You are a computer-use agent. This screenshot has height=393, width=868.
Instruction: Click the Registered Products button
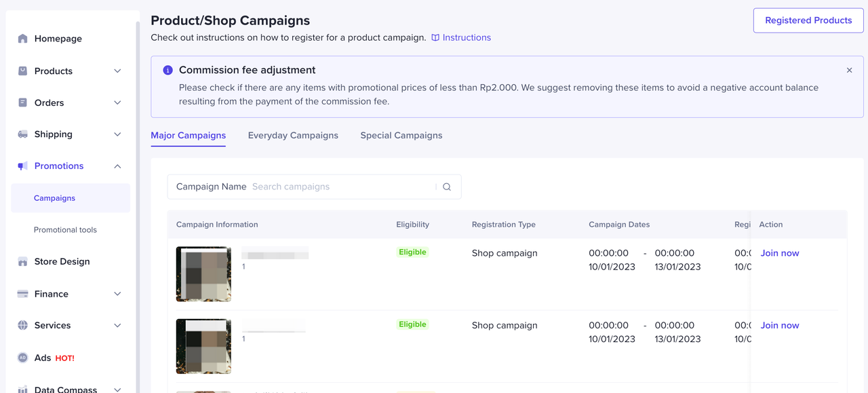[x=808, y=20]
